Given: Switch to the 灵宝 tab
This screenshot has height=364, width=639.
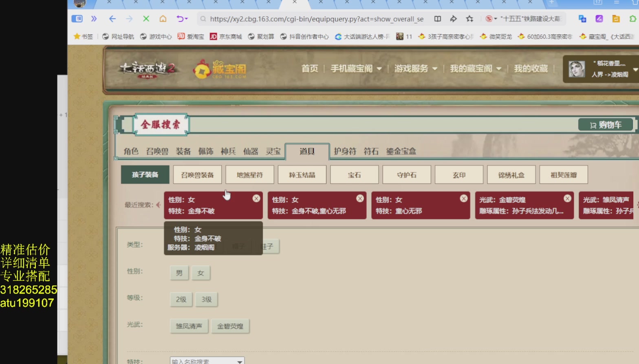Looking at the screenshot, I should point(273,151).
